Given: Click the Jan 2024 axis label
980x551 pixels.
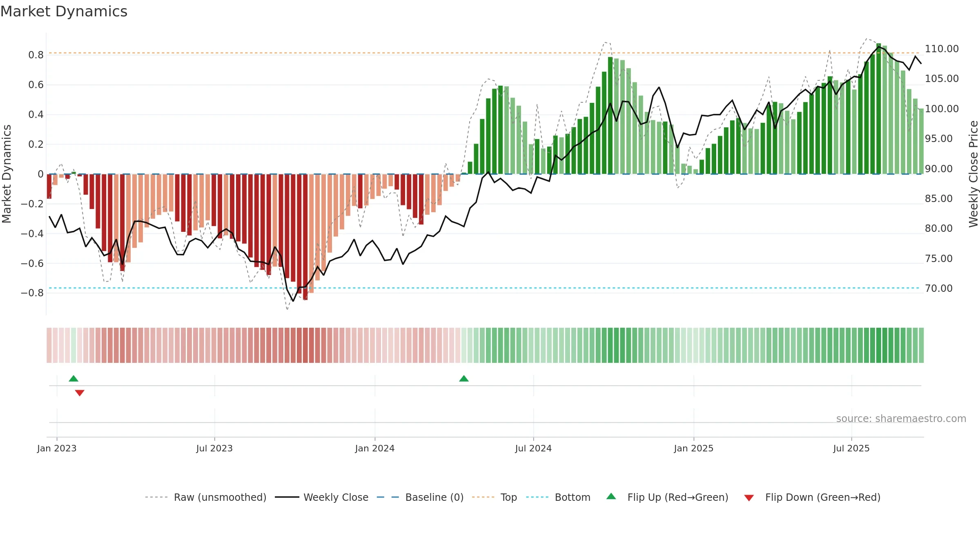Looking at the screenshot, I should point(375,448).
